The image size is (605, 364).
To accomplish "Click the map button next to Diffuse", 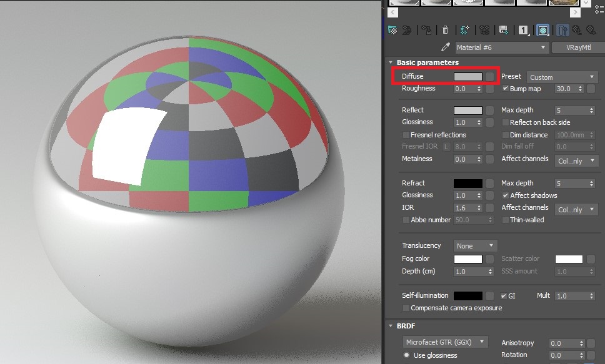I will pos(490,77).
